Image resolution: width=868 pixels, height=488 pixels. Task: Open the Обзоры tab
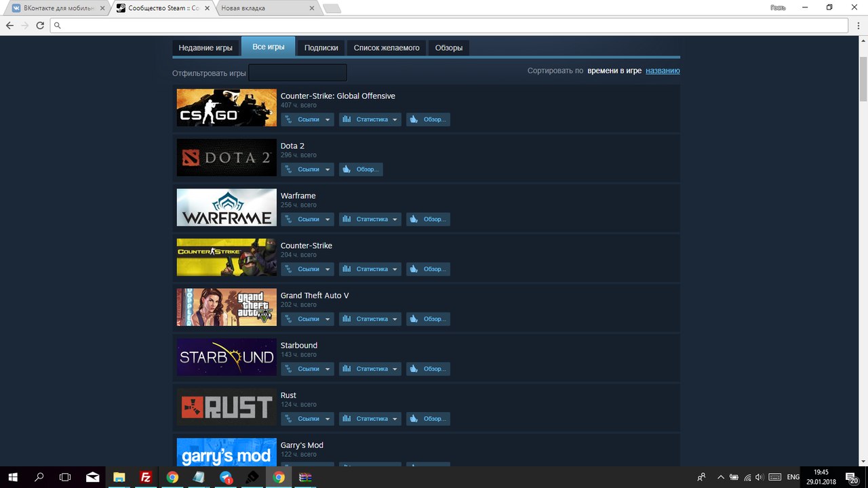(x=449, y=47)
